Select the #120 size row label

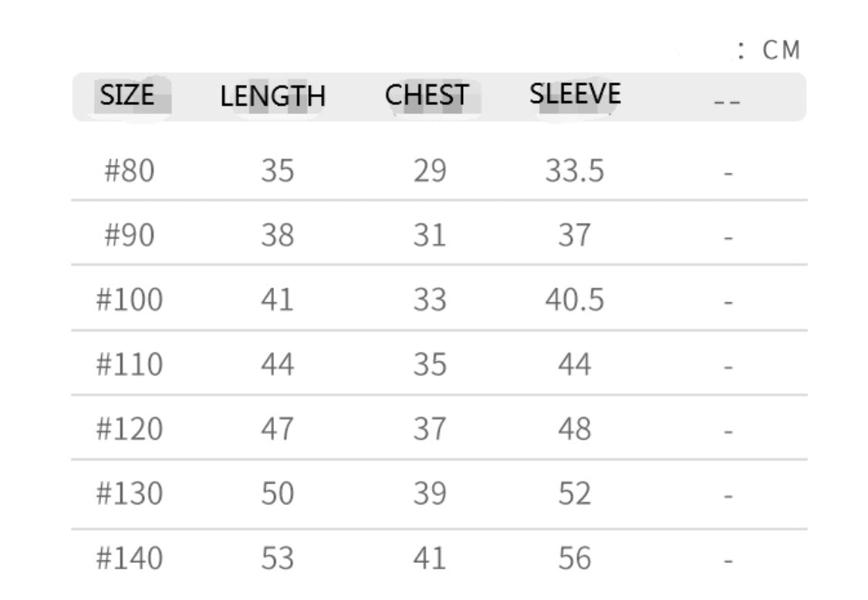(x=129, y=428)
